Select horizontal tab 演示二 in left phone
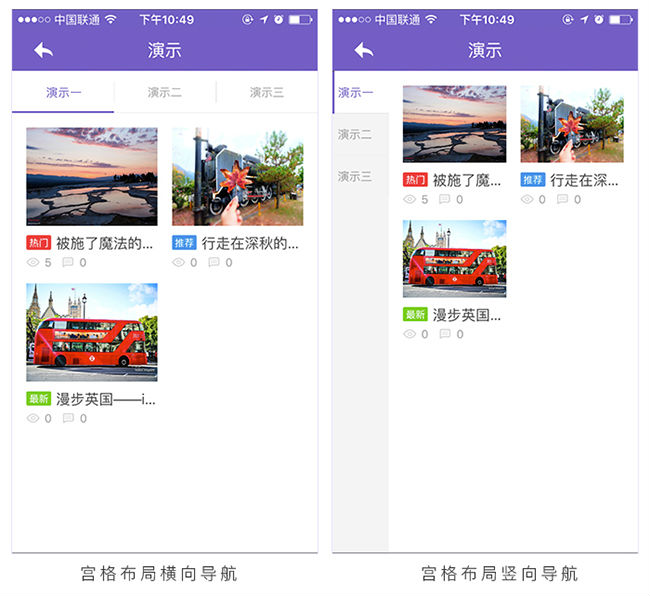Viewport: 650px width, 596px height. [165, 93]
